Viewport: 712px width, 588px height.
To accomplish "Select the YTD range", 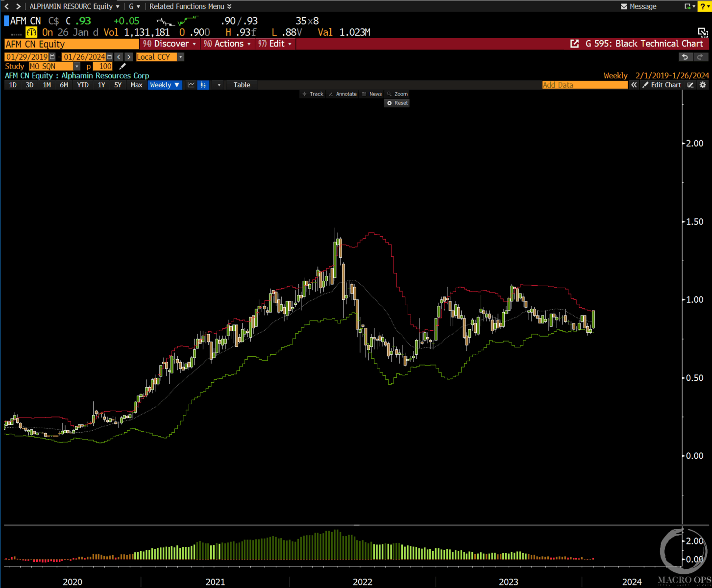I will tap(83, 85).
